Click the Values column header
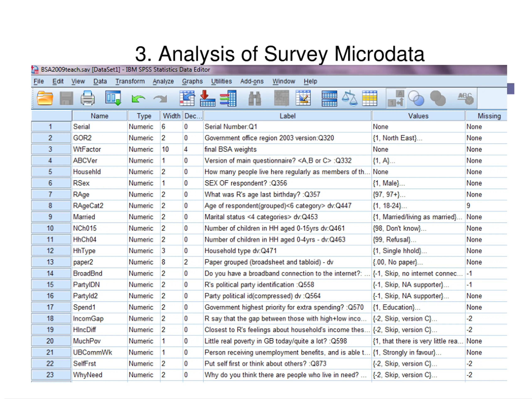 tap(418, 116)
